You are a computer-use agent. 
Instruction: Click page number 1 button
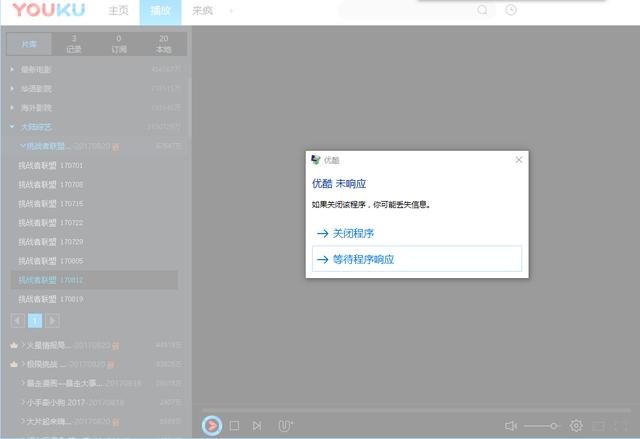(x=35, y=321)
